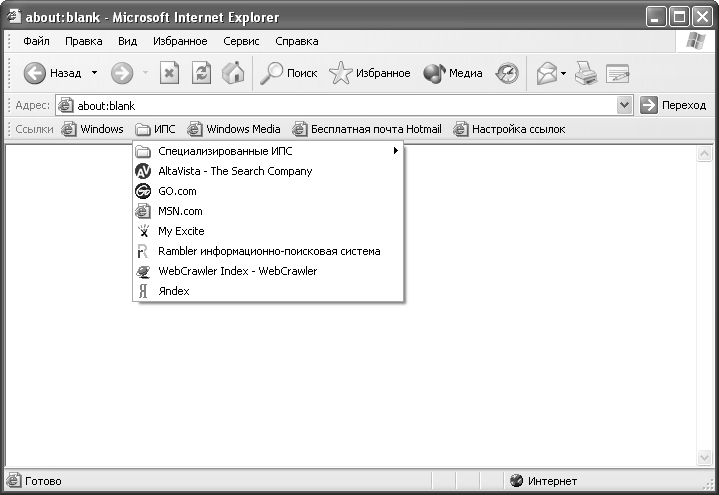
Task: Open the Бесплатная почта Hotmail link
Action: 367,129
